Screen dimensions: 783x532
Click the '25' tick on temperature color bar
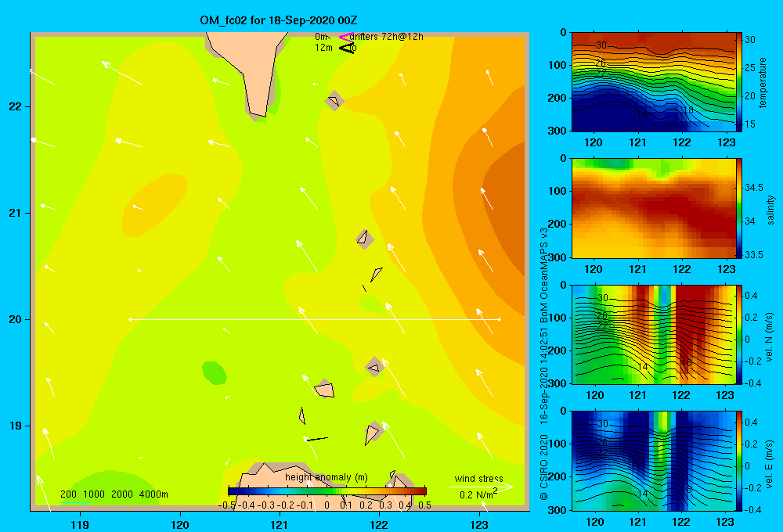coord(750,68)
